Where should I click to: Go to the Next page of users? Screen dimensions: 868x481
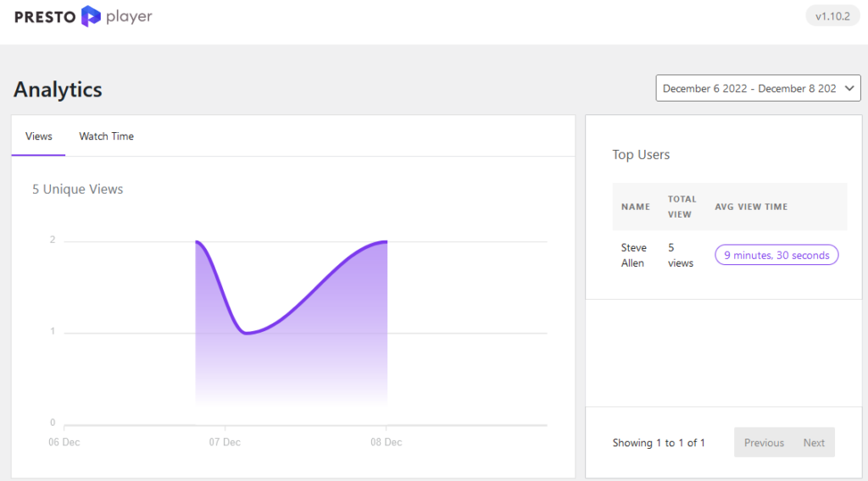(x=814, y=442)
